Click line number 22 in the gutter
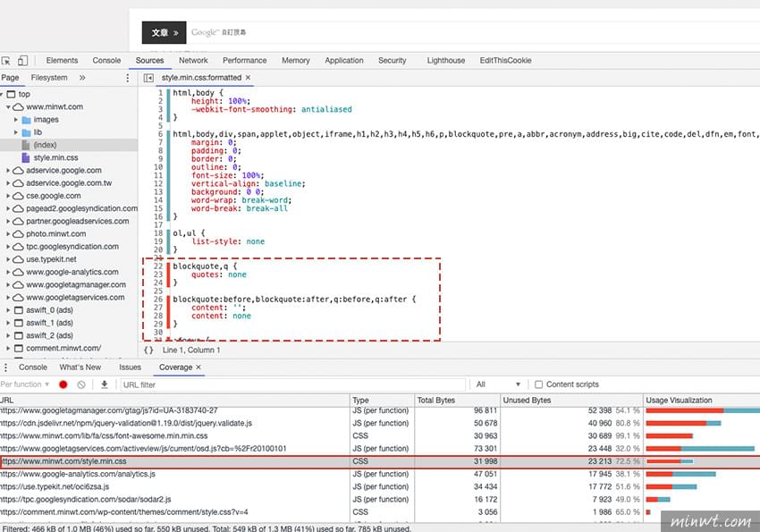This screenshot has width=760, height=532. pos(158,266)
